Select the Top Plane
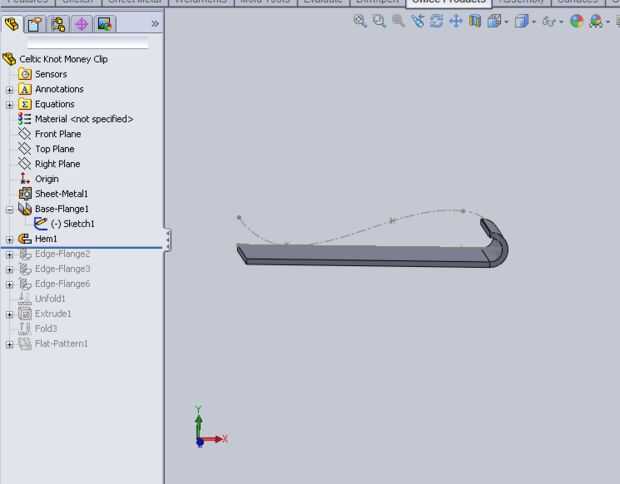The height and width of the screenshot is (484, 620). point(55,149)
